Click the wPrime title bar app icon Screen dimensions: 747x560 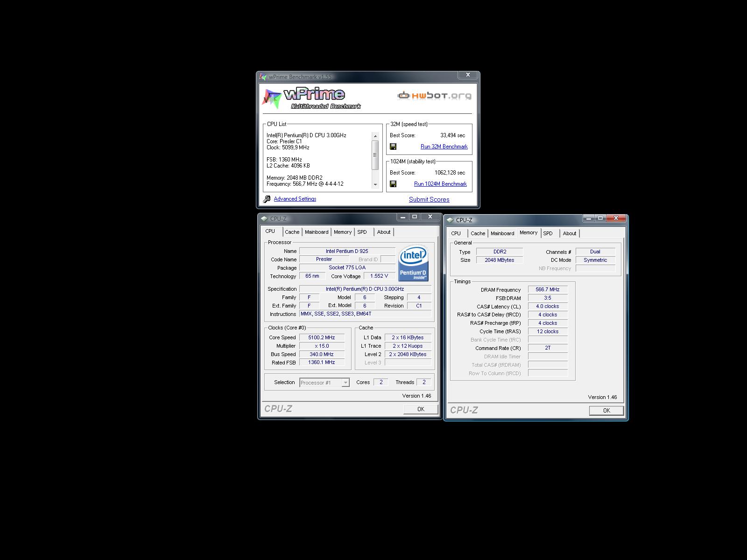click(263, 77)
